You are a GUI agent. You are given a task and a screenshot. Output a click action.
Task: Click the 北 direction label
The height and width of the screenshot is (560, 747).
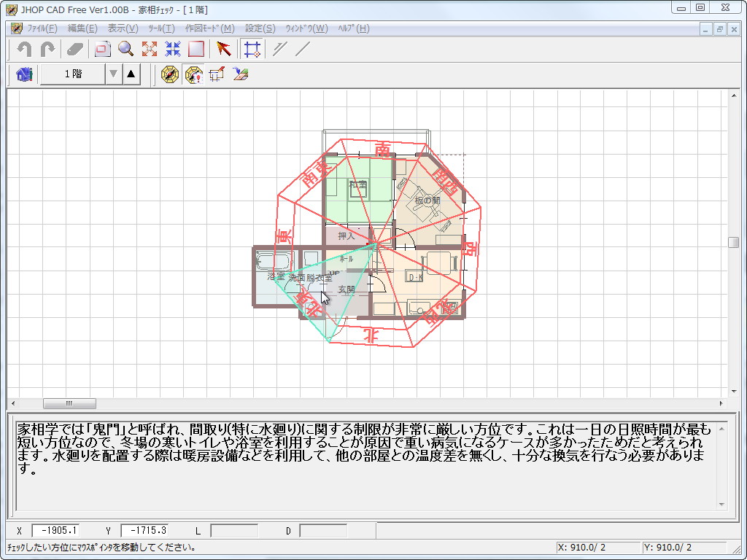(370, 335)
